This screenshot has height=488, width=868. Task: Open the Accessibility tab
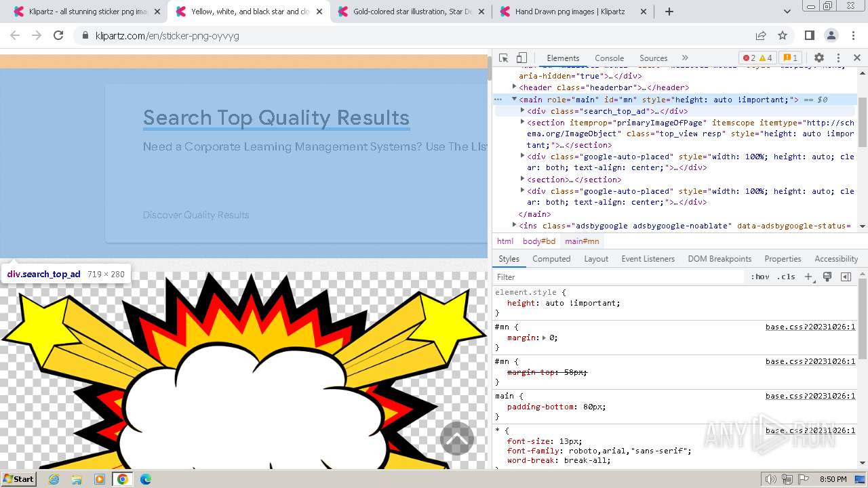[836, 259]
